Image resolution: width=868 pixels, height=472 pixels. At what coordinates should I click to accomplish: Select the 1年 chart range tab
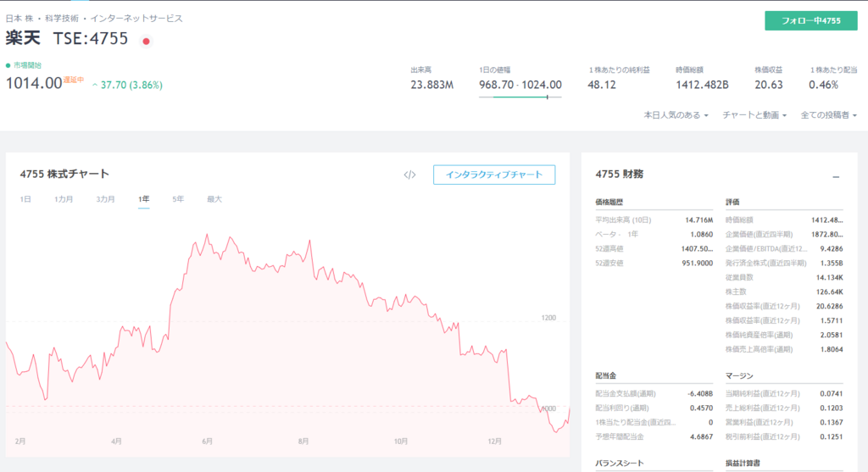144,199
